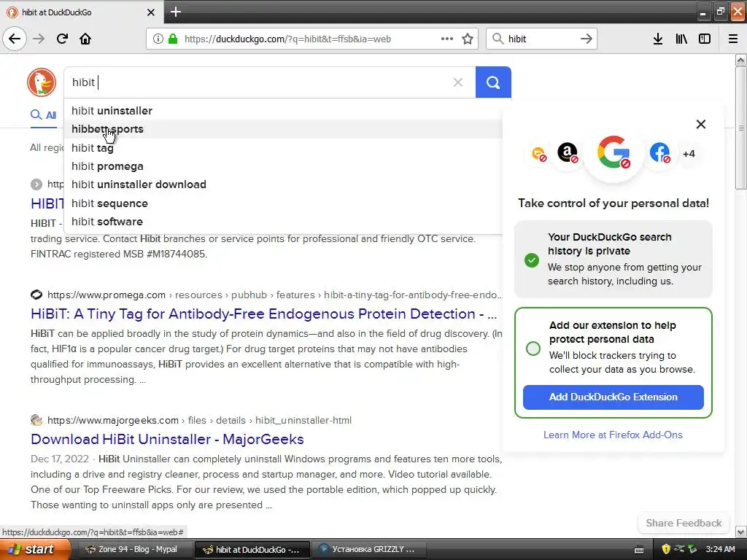Click the magnifier in browser search box
The width and height of the screenshot is (747, 560).
coord(498,39)
